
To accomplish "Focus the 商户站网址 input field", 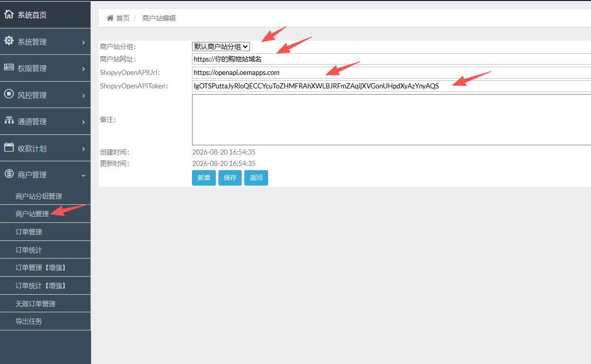I will (391, 59).
